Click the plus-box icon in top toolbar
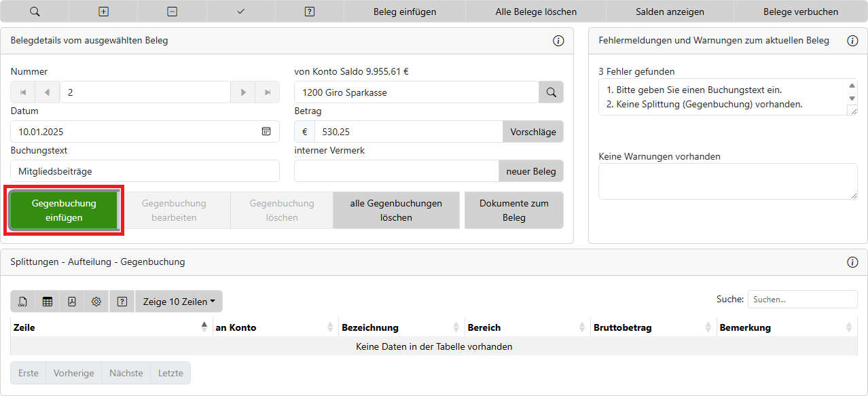 click(x=104, y=12)
